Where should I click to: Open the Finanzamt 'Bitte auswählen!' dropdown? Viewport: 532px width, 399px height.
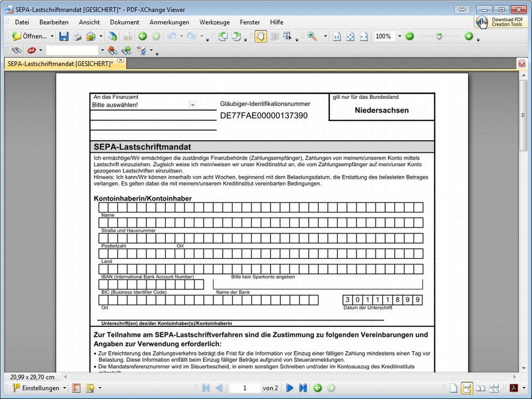click(x=192, y=105)
